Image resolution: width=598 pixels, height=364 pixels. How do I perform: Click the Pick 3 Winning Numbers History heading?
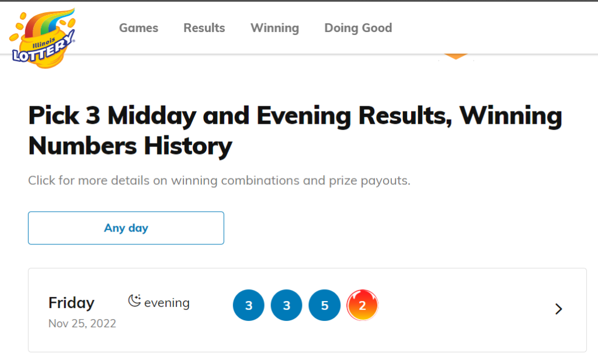[x=295, y=131]
